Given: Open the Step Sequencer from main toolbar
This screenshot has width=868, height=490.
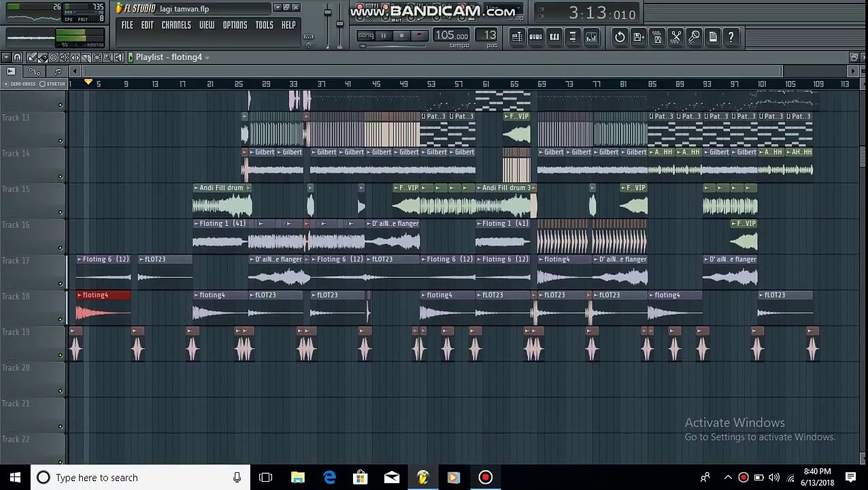Looking at the screenshot, I should (x=536, y=37).
